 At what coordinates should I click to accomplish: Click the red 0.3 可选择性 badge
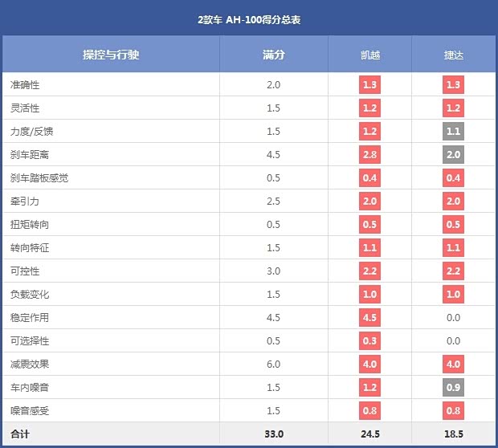point(369,341)
